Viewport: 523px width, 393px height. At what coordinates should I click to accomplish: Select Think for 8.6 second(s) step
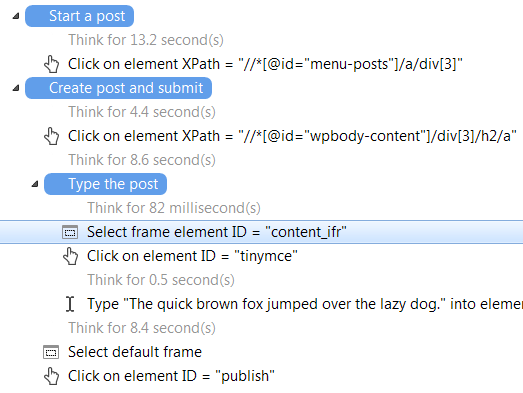[x=142, y=160]
